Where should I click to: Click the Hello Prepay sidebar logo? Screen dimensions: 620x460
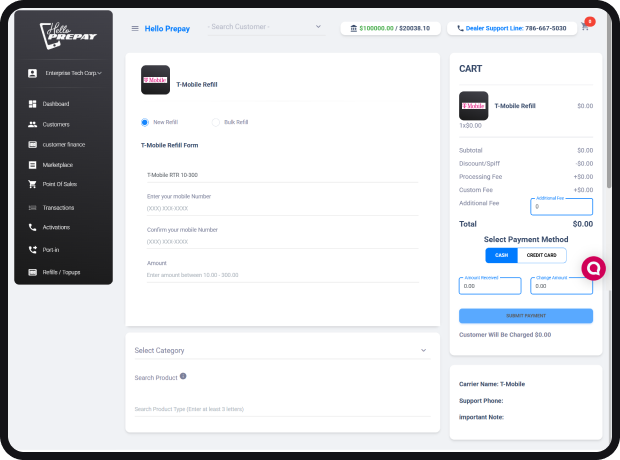click(68, 36)
